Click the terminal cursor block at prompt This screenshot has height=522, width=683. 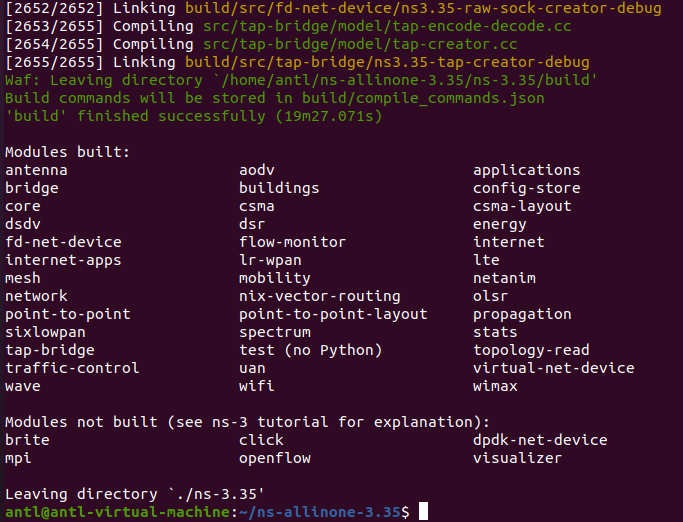(x=423, y=512)
